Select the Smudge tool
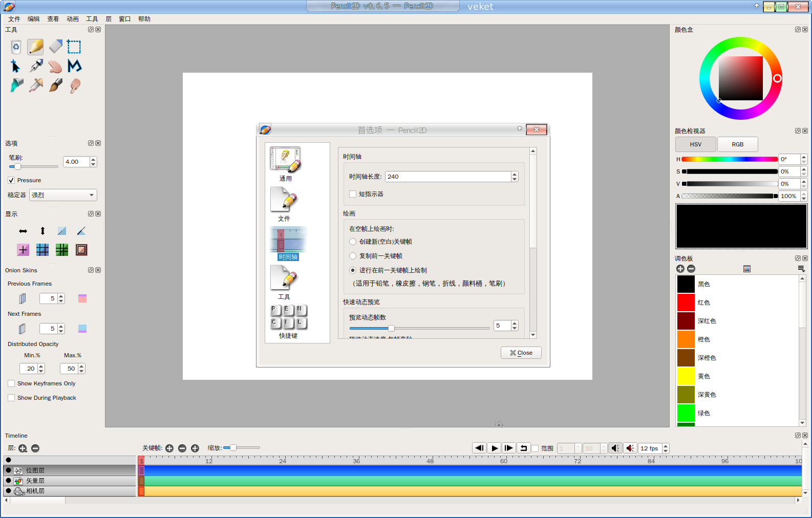Image resolution: width=812 pixels, height=518 pixels. click(x=74, y=85)
